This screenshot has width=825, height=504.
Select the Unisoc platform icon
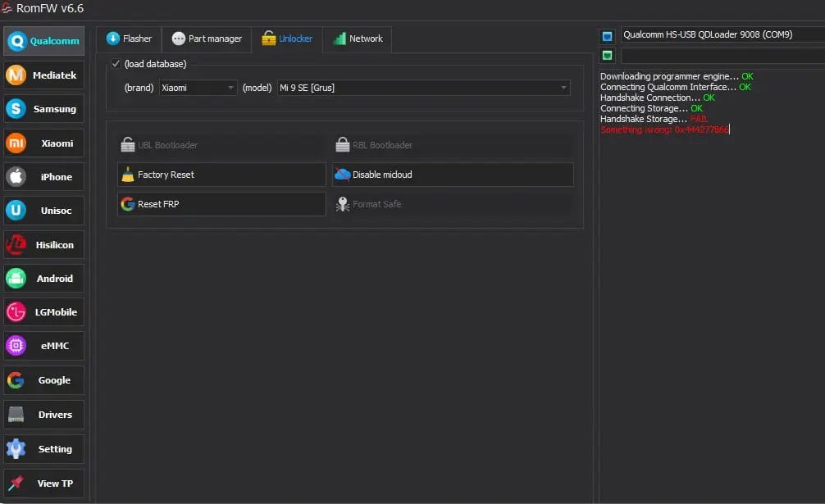pos(43,211)
